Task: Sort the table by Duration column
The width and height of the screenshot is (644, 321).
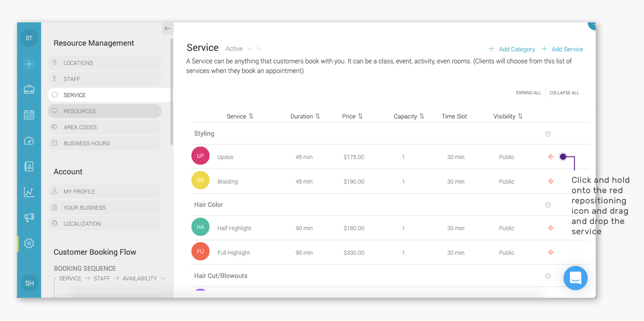Action: (305, 116)
